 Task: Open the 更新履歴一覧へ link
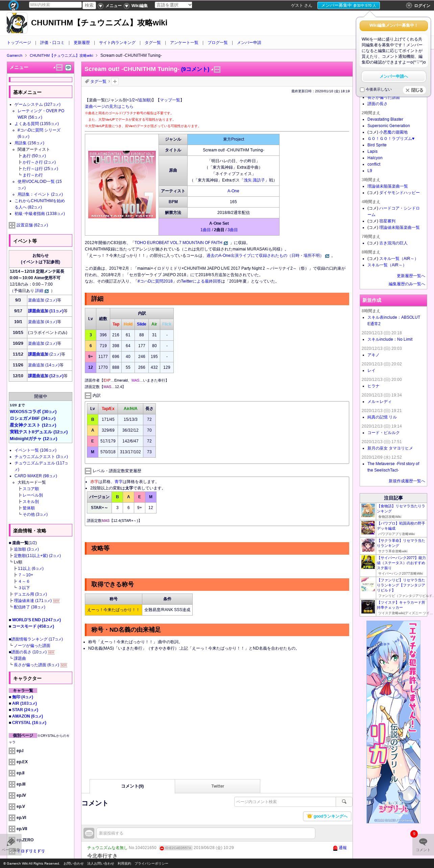(411, 276)
